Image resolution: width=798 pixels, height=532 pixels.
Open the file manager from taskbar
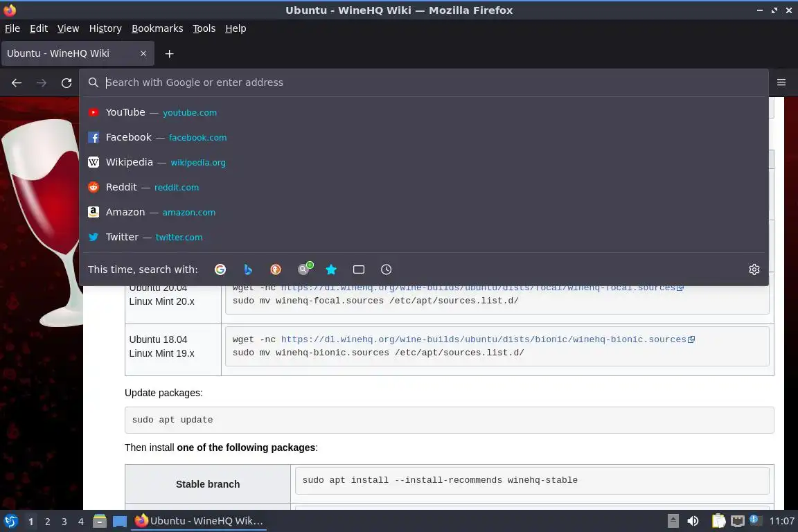click(100, 522)
